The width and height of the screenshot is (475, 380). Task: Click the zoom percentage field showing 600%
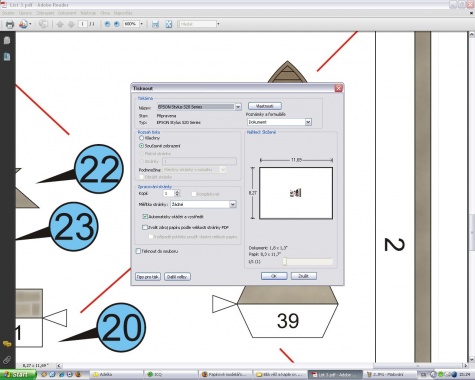[x=131, y=24]
